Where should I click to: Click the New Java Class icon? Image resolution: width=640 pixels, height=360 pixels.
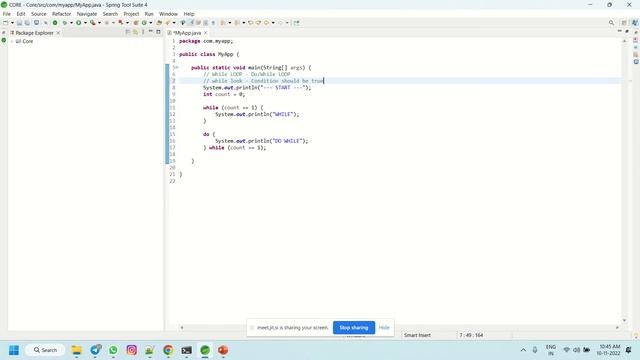click(x=144, y=23)
